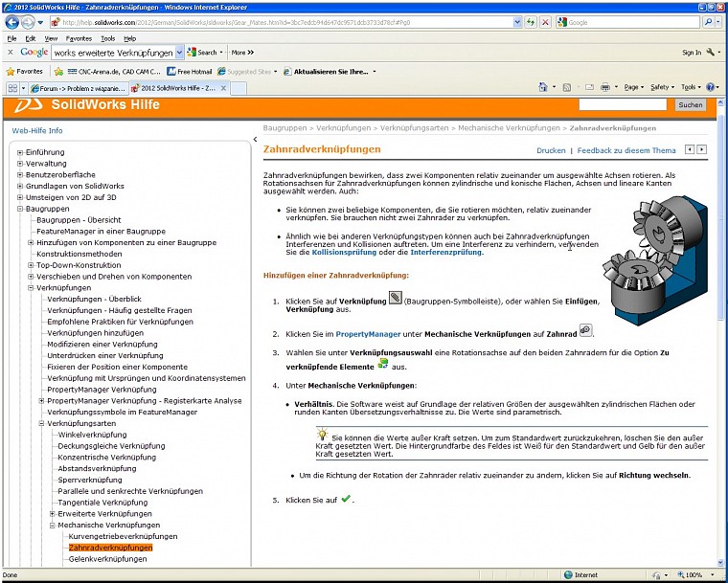
Task: Open the PropertyManager link in step 2
Action: tap(368, 334)
